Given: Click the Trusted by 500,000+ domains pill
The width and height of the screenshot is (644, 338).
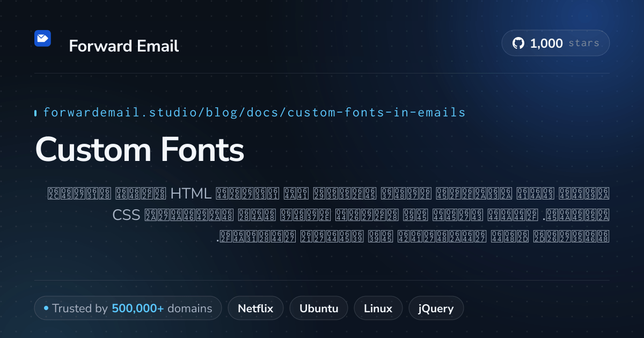Looking at the screenshot, I should pyautogui.click(x=128, y=308).
